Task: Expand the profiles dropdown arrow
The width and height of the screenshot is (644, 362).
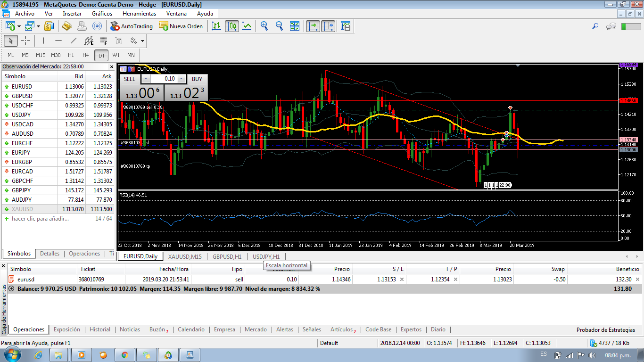Action: [38, 26]
